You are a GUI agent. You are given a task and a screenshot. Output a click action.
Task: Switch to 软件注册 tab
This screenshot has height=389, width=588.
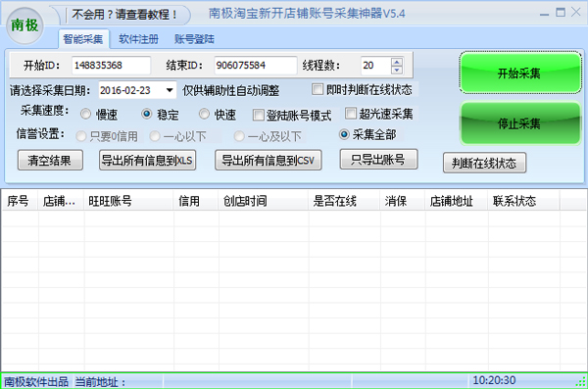138,39
